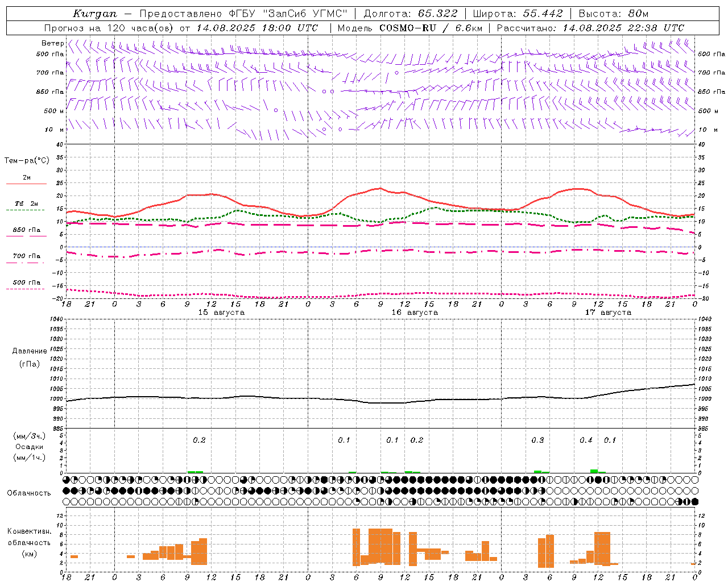Click the station name "Kurgan" in the header
This screenshot has width=728, height=582.
[95, 14]
